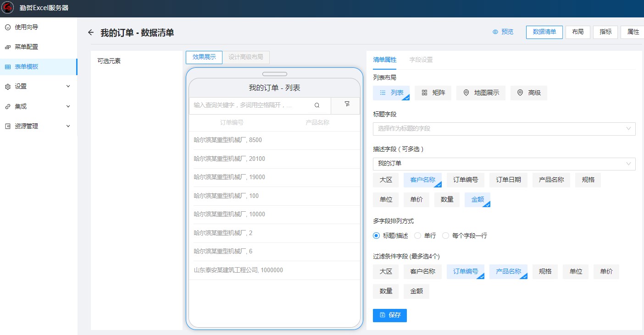Click the search magnifier icon in phone preview
The image size is (644, 335).
click(x=317, y=105)
